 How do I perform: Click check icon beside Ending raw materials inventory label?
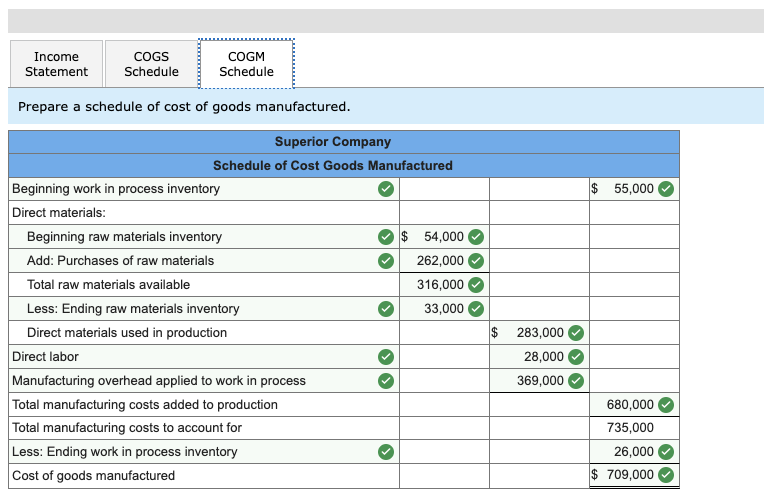coord(386,308)
